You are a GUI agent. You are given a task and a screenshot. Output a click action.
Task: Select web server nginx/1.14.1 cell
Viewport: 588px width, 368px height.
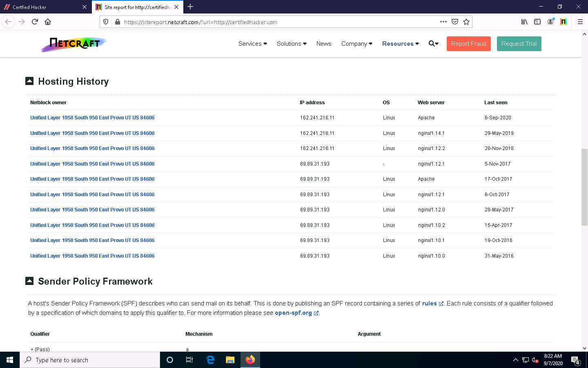tap(432, 133)
